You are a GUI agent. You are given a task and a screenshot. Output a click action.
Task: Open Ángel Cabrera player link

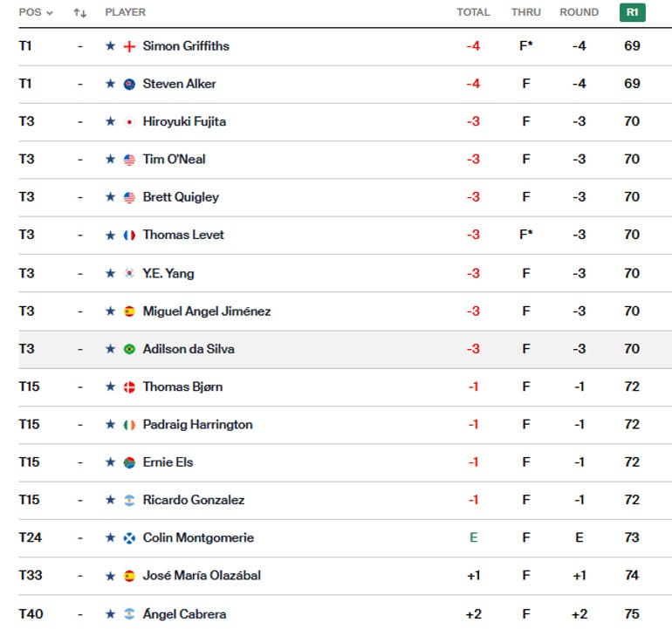(184, 614)
